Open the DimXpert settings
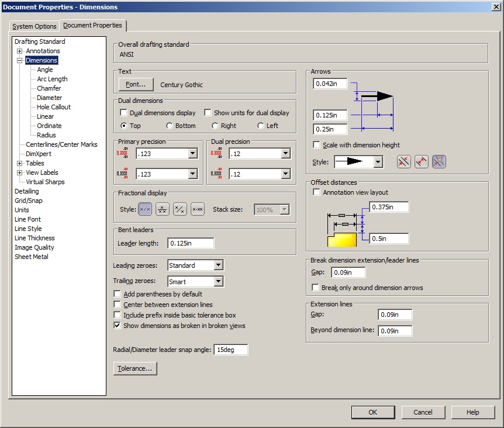This screenshot has height=428, width=504. tap(38, 154)
